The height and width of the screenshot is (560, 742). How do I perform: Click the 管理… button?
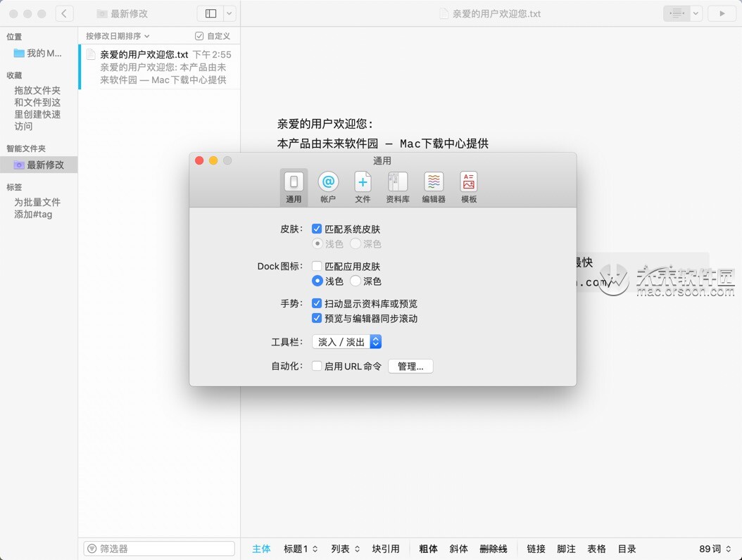pyautogui.click(x=410, y=366)
